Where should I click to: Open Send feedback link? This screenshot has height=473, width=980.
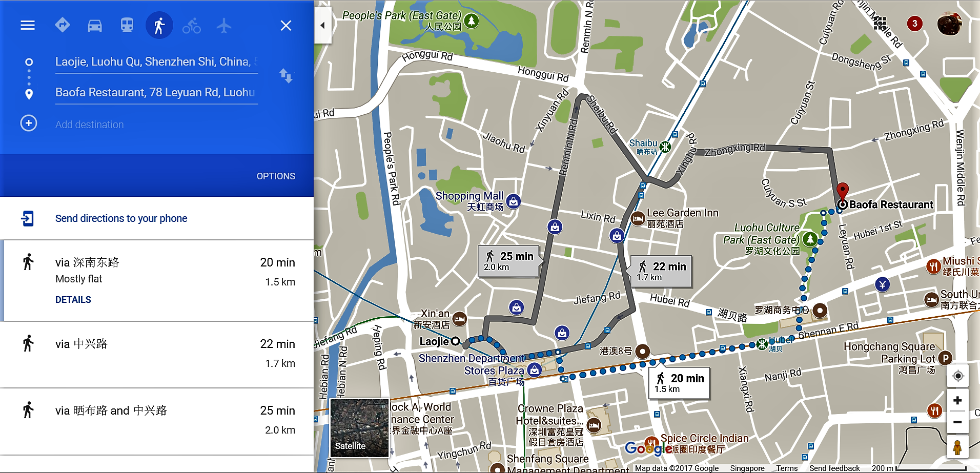834,468
